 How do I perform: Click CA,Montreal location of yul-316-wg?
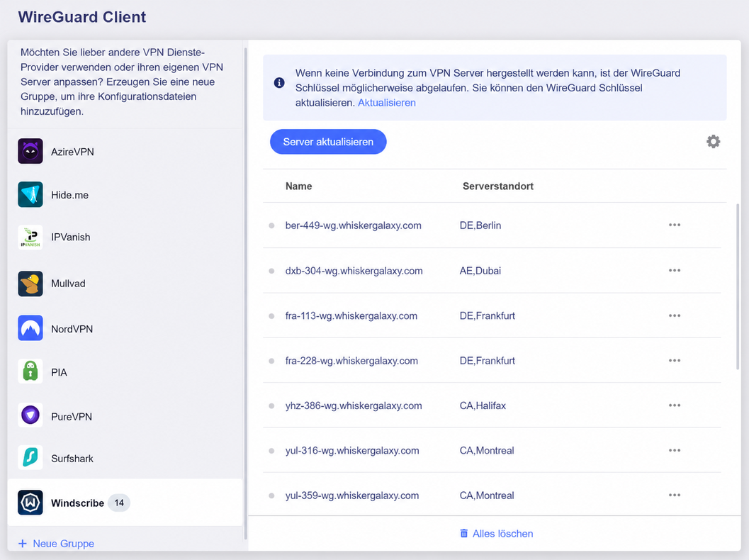pyautogui.click(x=487, y=451)
